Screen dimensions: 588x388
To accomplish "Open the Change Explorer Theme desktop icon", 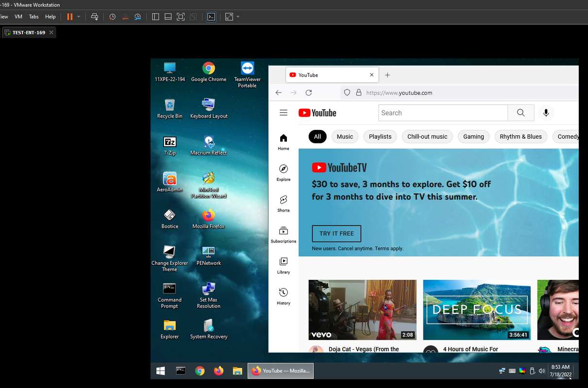I will tap(169, 259).
